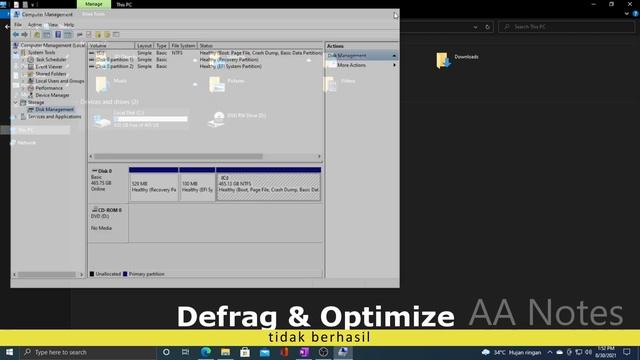Image resolution: width=640 pixels, height=360 pixels.
Task: Sort by the Status column header
Action: pos(260,46)
